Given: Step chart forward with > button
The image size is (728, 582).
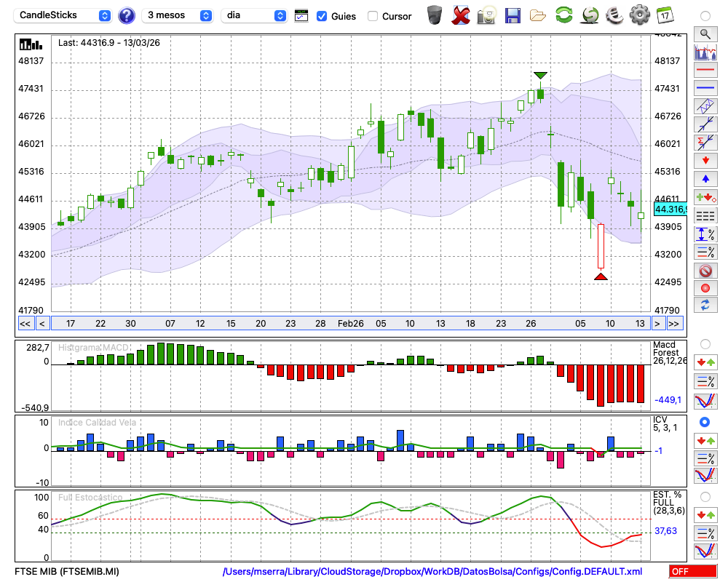Looking at the screenshot, I should tap(657, 324).
